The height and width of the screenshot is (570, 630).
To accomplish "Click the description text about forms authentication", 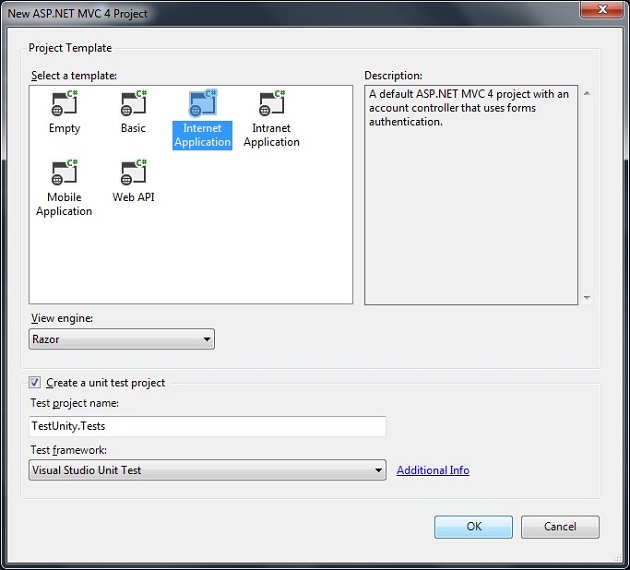I will [469, 108].
